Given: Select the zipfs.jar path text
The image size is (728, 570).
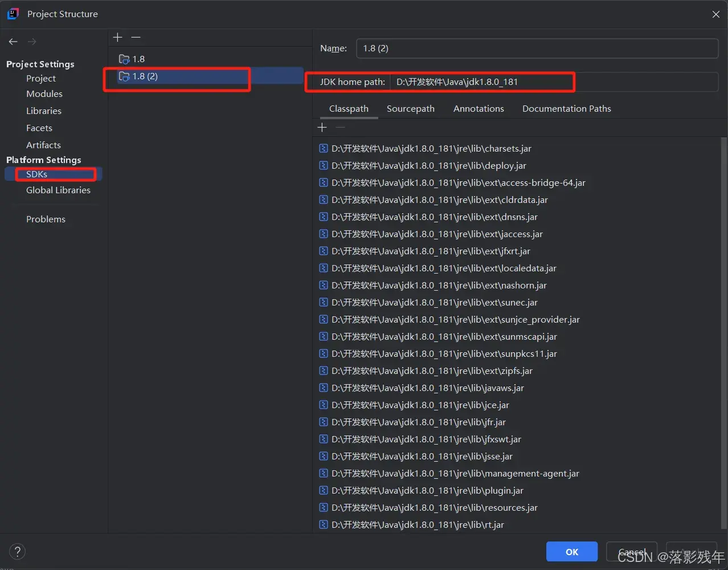Looking at the screenshot, I should click(432, 371).
